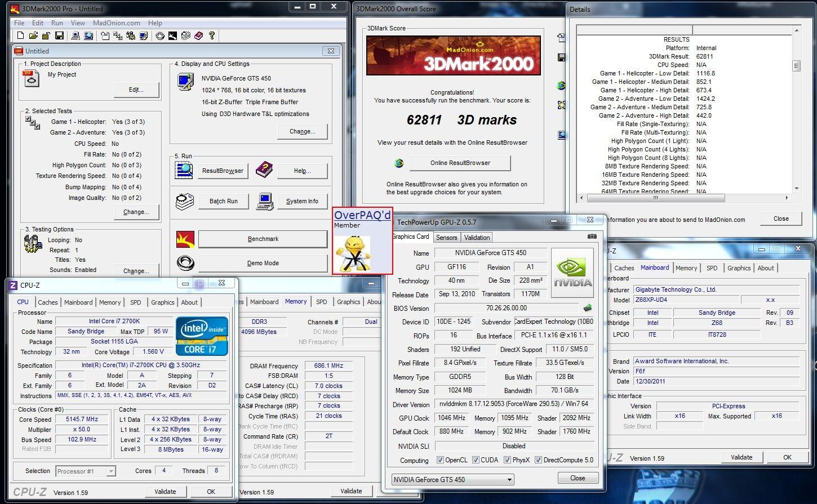Image resolution: width=817 pixels, height=504 pixels.
Task: Open the Caches tab in front CPU-Z window
Action: click(x=48, y=302)
